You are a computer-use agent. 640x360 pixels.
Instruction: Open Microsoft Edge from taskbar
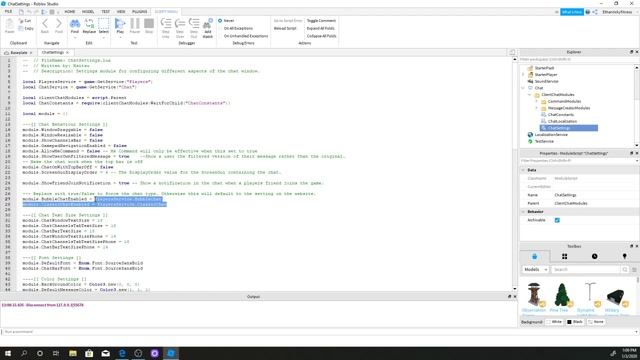(x=122, y=353)
